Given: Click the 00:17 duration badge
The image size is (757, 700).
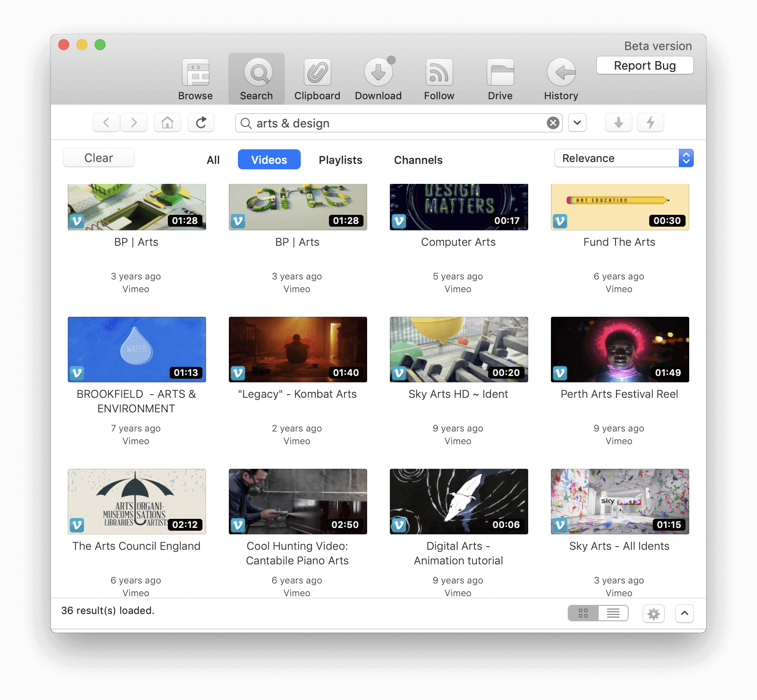Looking at the screenshot, I should tap(507, 221).
